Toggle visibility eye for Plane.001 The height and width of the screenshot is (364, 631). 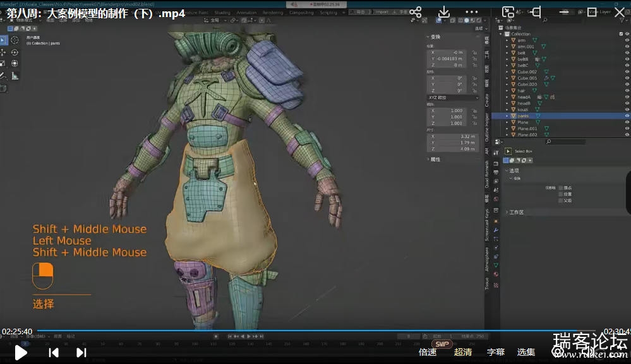click(627, 129)
